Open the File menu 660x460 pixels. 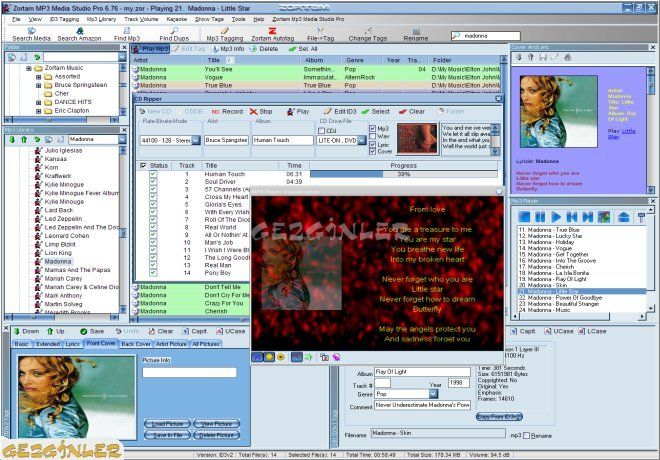(16, 19)
